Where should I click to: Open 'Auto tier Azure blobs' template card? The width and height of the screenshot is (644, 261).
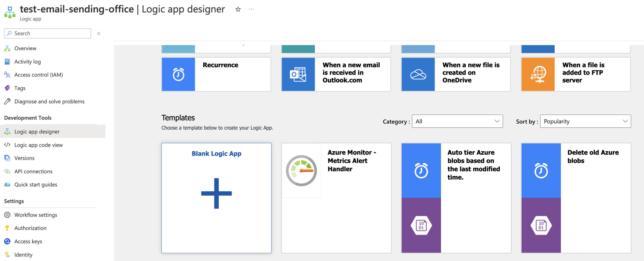(x=456, y=198)
